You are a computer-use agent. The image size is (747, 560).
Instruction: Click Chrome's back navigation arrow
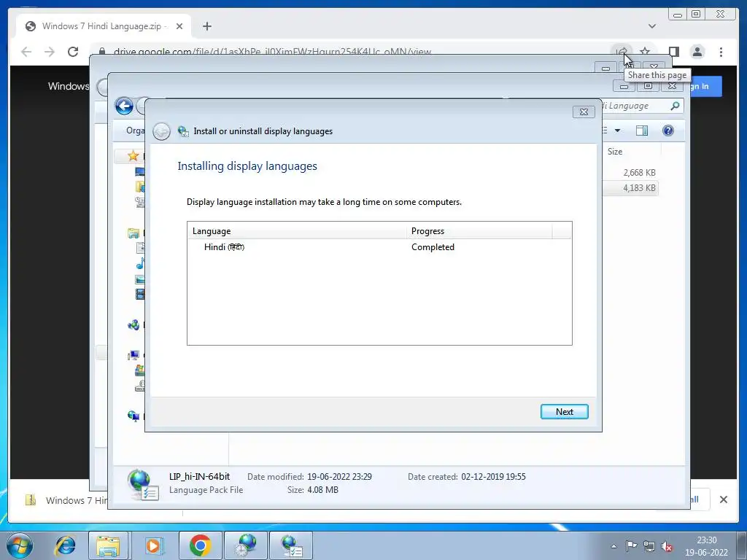click(26, 52)
